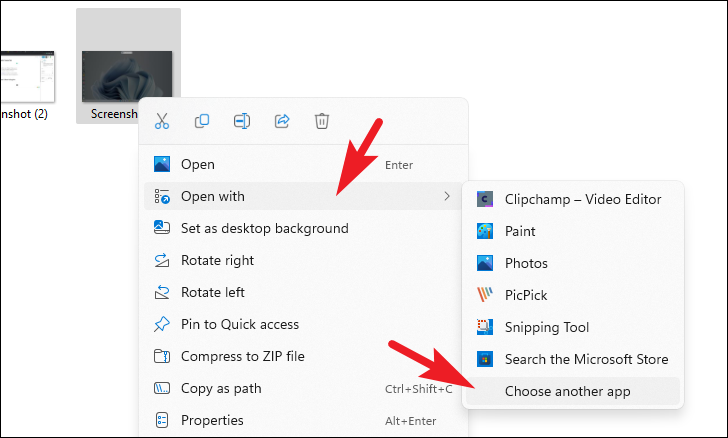Select Open from the context menu
This screenshot has height=438, width=728.
tap(303, 164)
